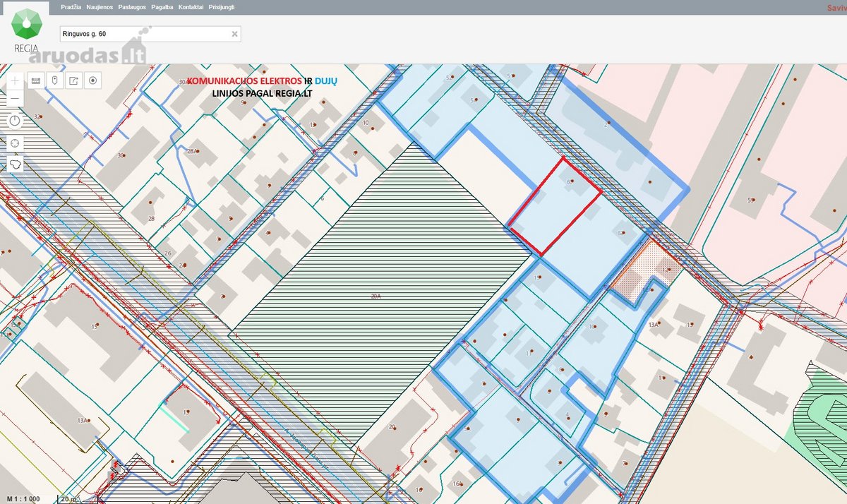Reset map rotation with the compass button
This screenshot has height=504, width=847.
click(15, 121)
